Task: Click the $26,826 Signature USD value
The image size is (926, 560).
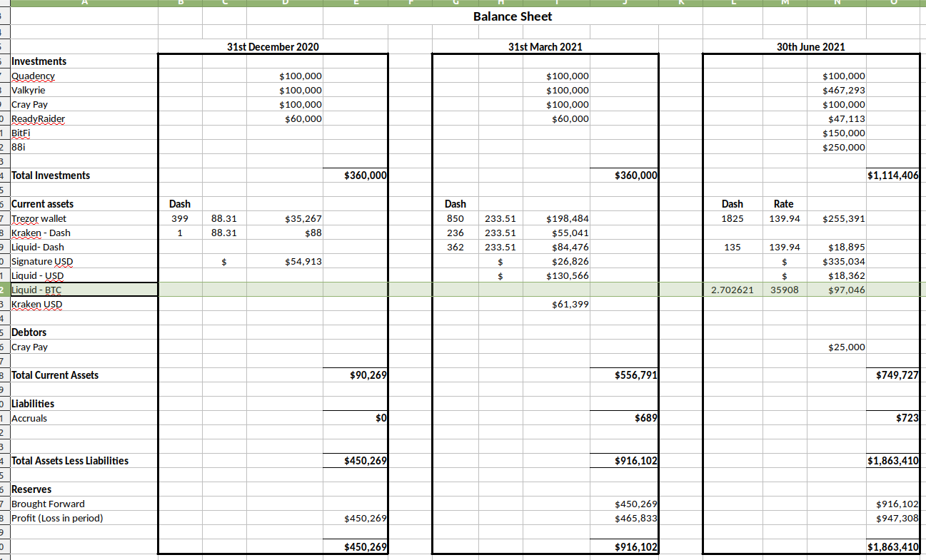Action: 570,261
